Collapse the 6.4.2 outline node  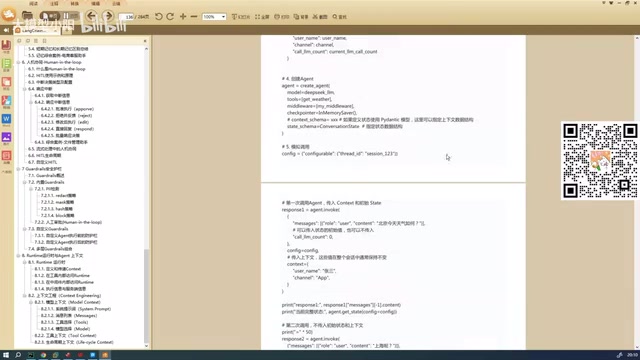point(31,102)
